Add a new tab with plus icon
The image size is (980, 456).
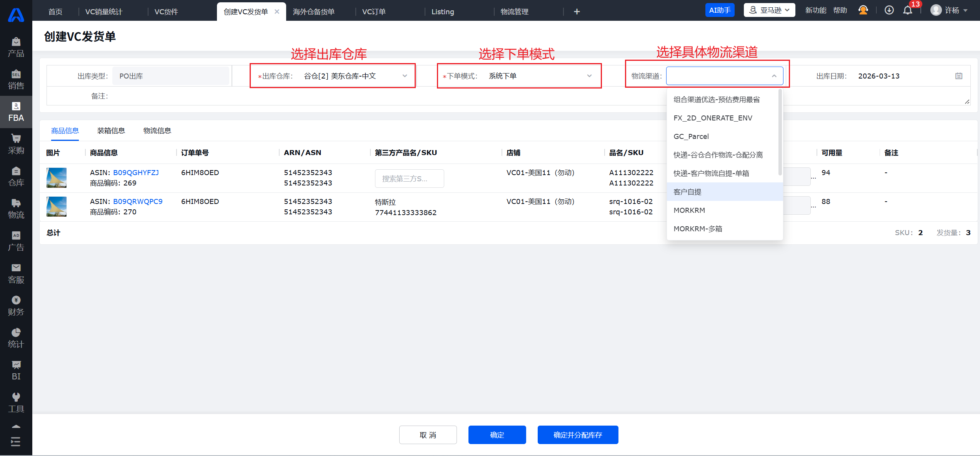577,12
